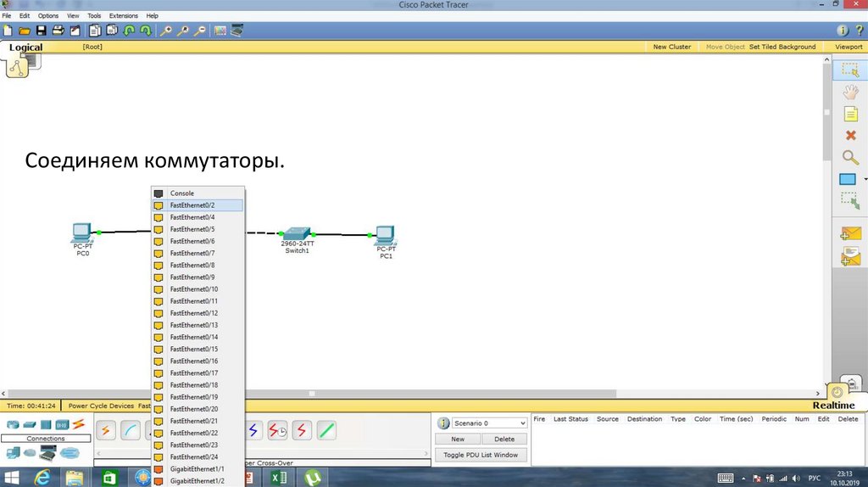Image resolution: width=868 pixels, height=487 pixels.
Task: Click the Undo green arrow icon
Action: click(129, 31)
